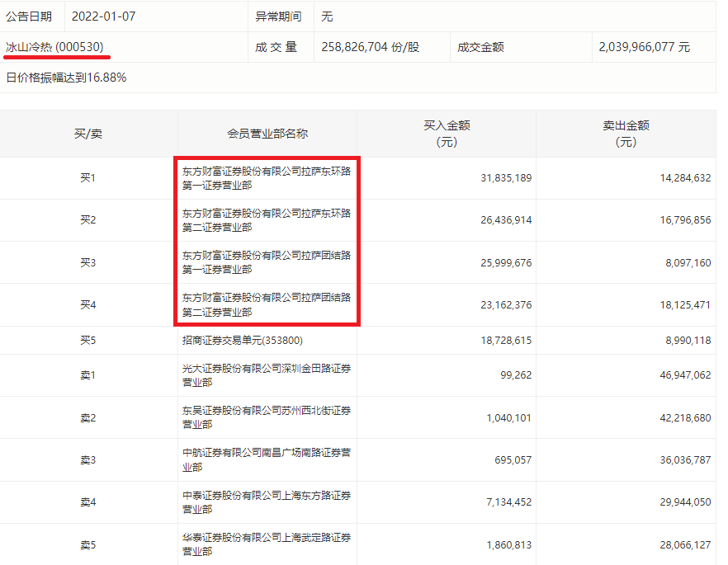Click the 买入金额(元) column header
This screenshot has width=728, height=565.
447,134
